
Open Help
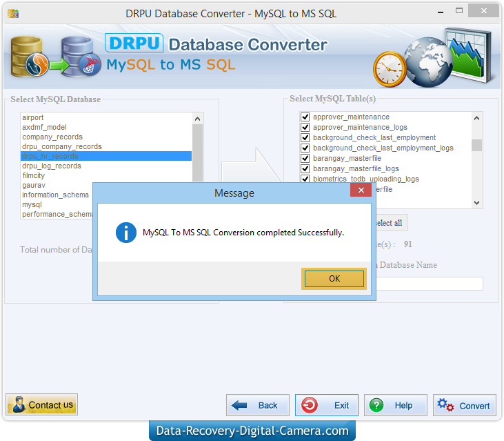click(x=395, y=405)
